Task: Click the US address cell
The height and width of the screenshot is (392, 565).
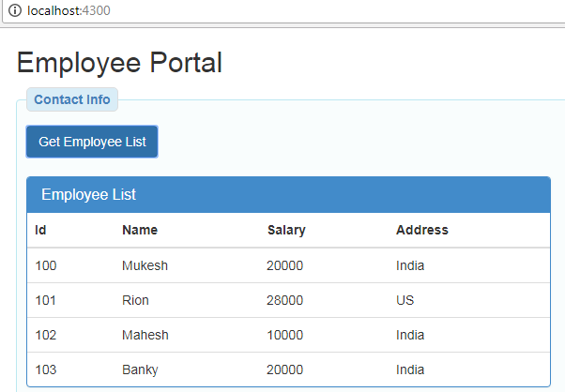Action: 405,300
